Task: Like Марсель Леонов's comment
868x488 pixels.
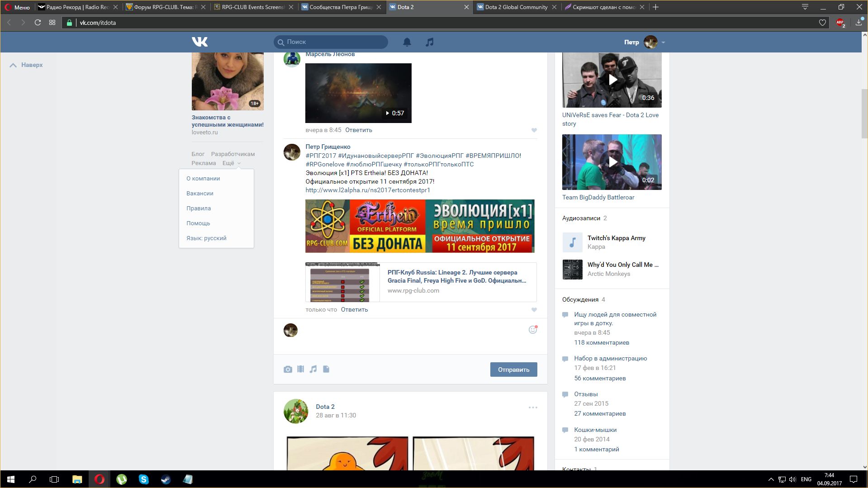Action: click(534, 130)
